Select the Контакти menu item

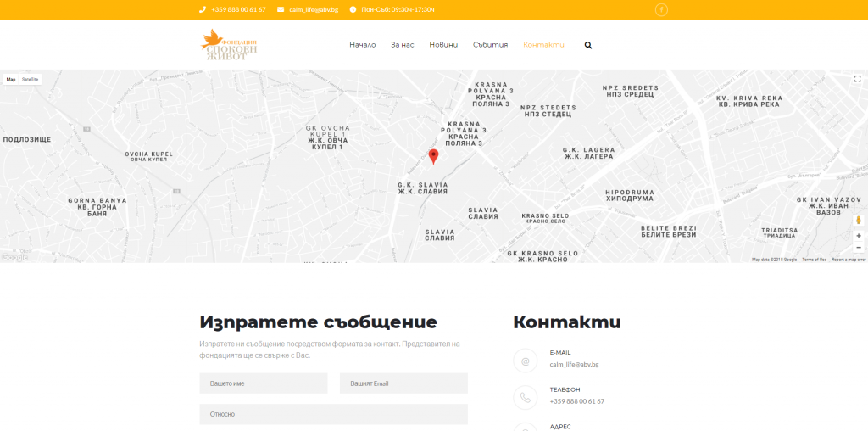pyautogui.click(x=543, y=45)
